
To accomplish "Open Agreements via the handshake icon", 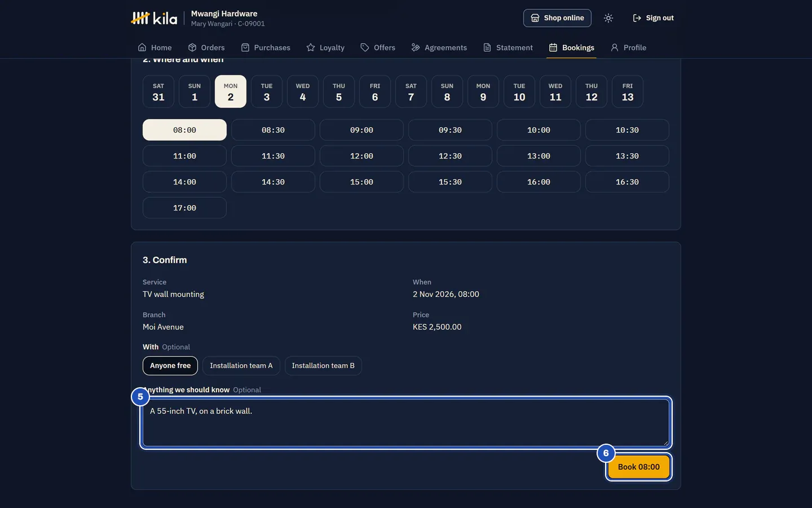I will [416, 47].
